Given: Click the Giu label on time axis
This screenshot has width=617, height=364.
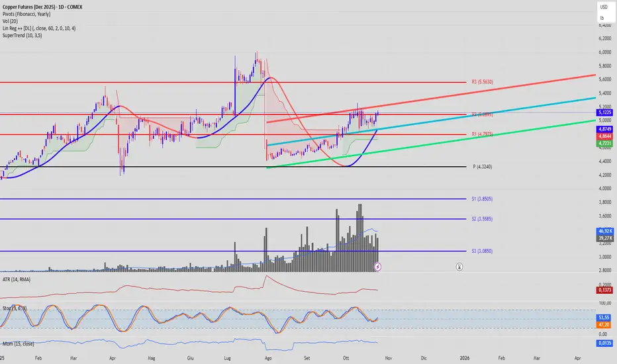Looking at the screenshot, I should tap(191, 358).
